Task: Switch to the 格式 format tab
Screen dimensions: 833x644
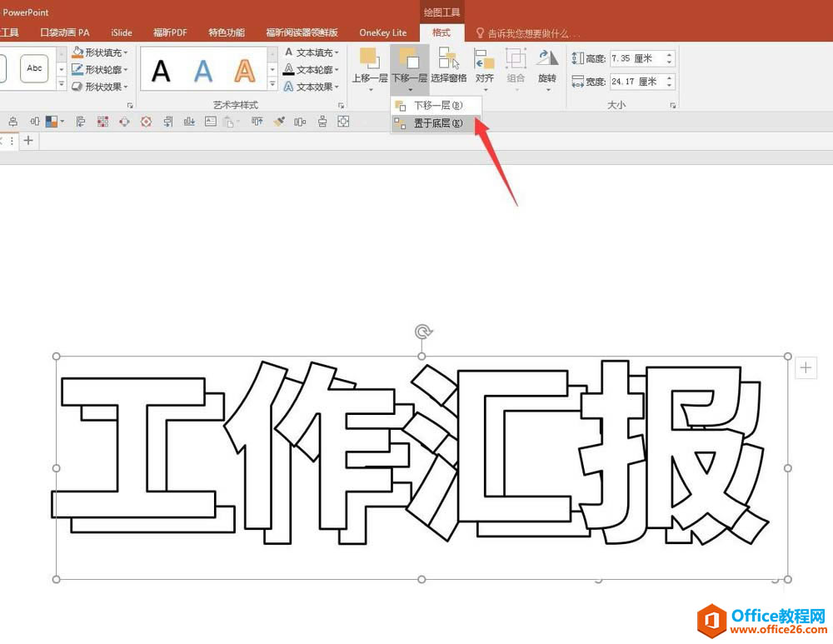Action: point(441,32)
